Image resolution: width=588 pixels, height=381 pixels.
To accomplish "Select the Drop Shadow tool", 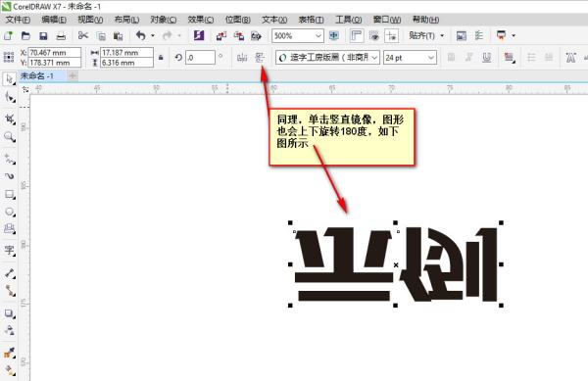I will [x=10, y=313].
